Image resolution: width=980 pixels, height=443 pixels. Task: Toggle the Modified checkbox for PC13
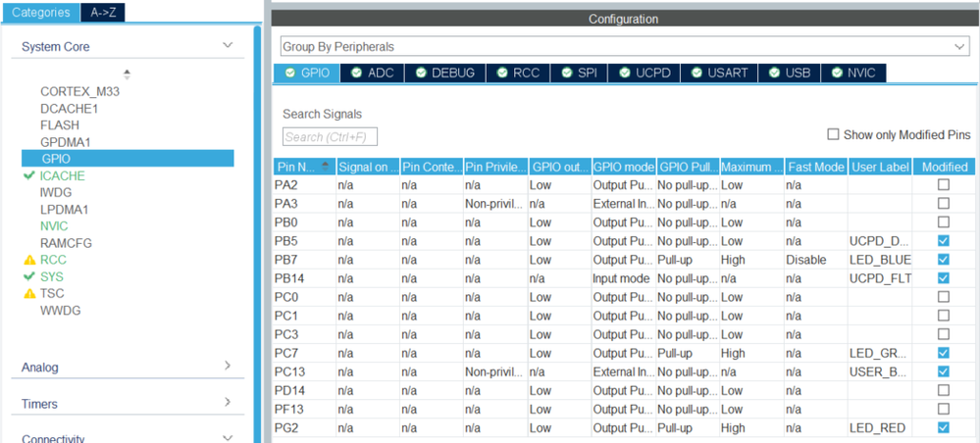tap(943, 371)
